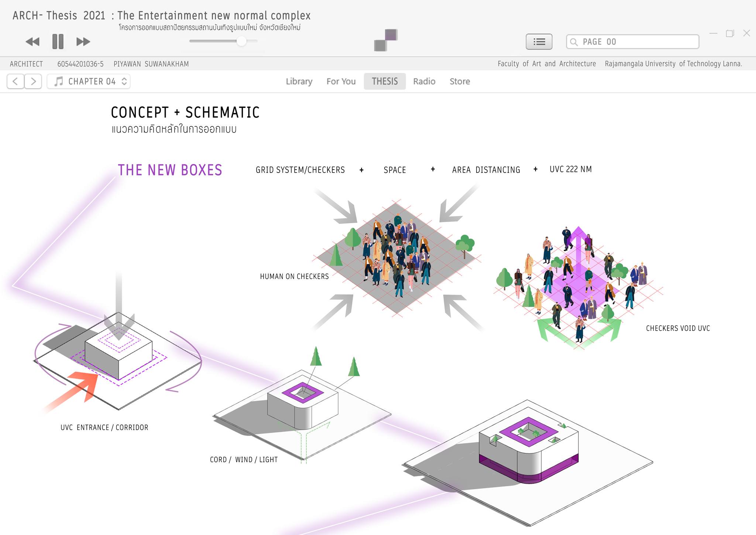
Task: Click the student ID 60544201036-5
Action: point(80,64)
